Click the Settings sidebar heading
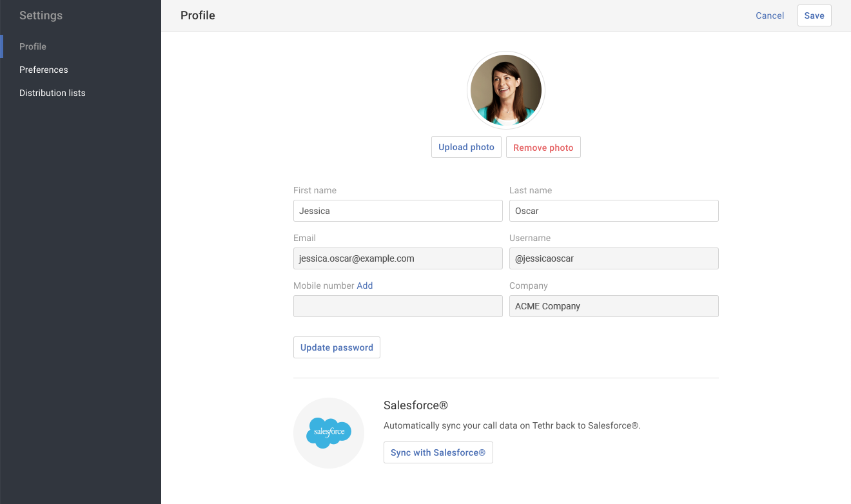 [x=41, y=15]
